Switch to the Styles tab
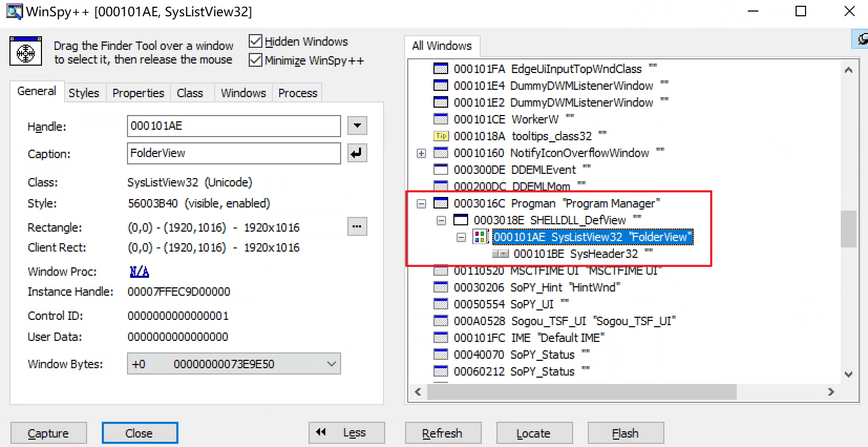 84,93
